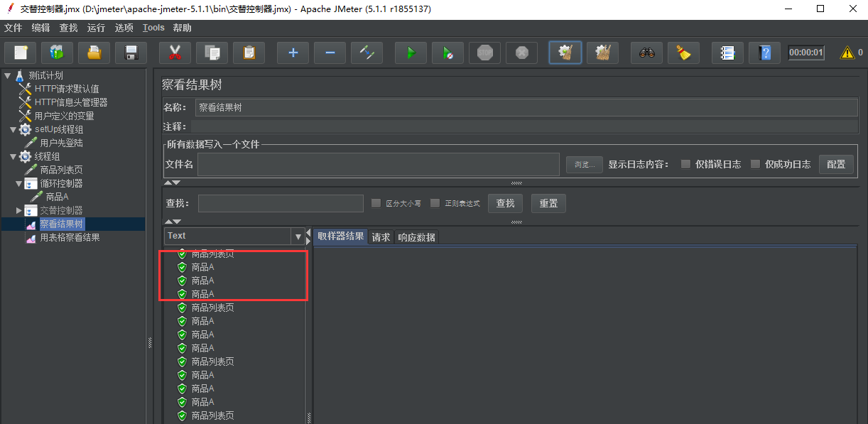Expand the 交替控制器 tree node
This screenshot has width=868, height=424.
pos(19,210)
